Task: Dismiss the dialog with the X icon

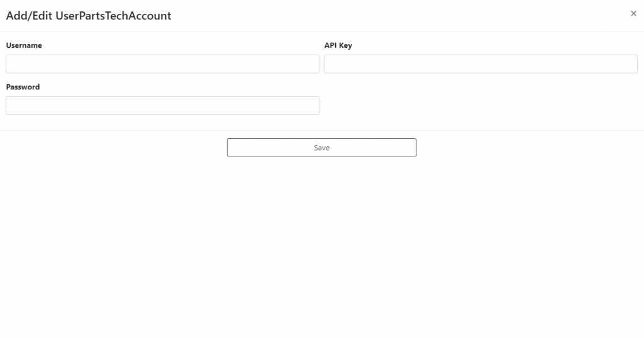Action: pyautogui.click(x=633, y=14)
